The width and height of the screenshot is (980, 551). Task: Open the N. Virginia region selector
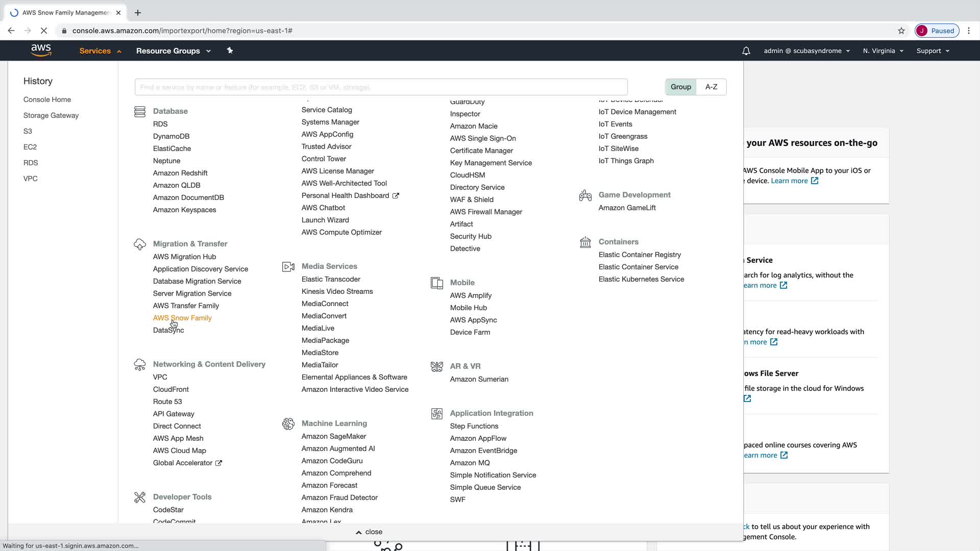point(883,51)
